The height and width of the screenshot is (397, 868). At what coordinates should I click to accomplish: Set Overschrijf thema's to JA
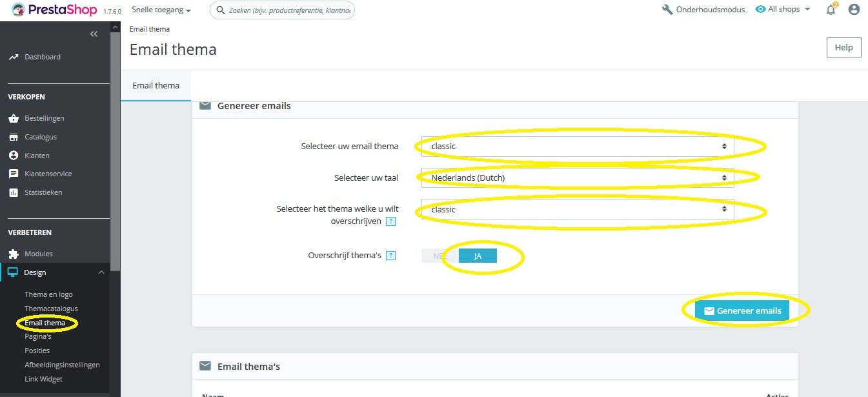coord(478,256)
